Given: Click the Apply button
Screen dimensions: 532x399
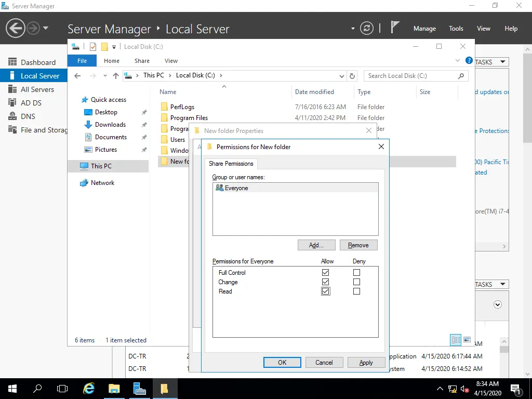Looking at the screenshot, I should point(366,362).
